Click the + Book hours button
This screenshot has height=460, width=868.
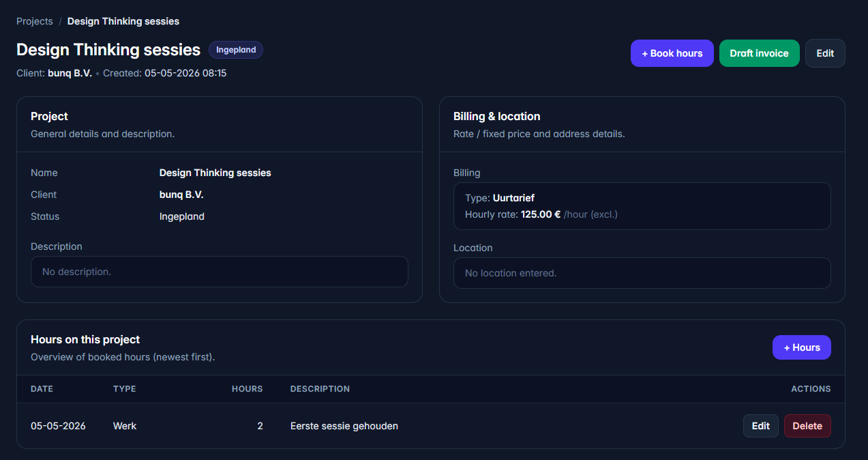pyautogui.click(x=672, y=53)
